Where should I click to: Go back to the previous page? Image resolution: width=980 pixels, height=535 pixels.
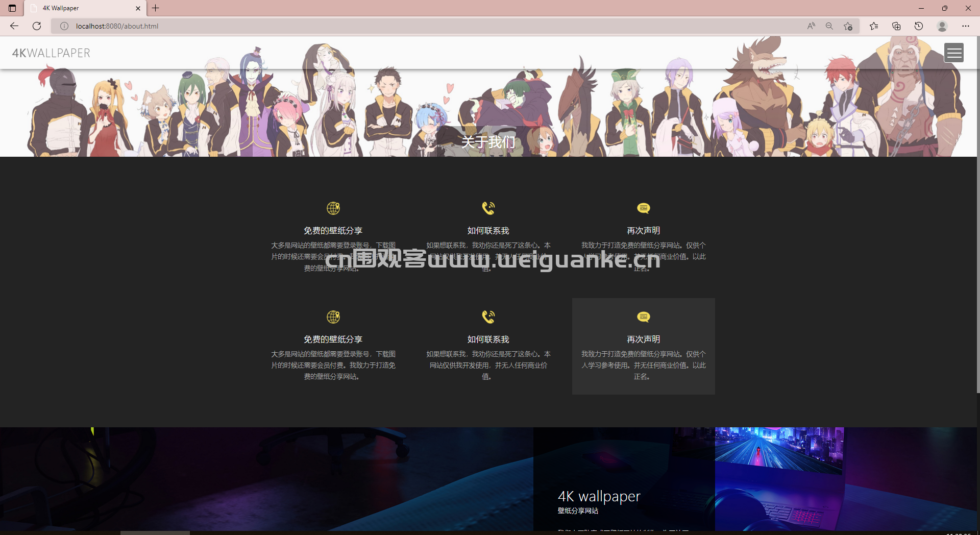[x=14, y=26]
